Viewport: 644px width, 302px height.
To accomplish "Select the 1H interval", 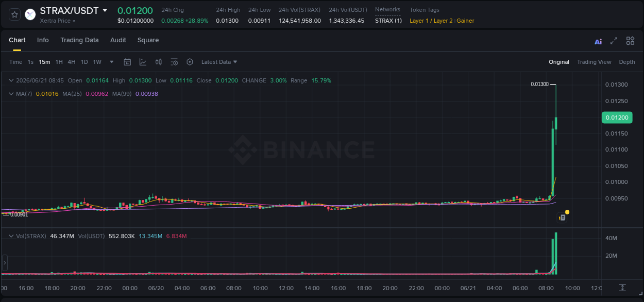I will point(59,62).
